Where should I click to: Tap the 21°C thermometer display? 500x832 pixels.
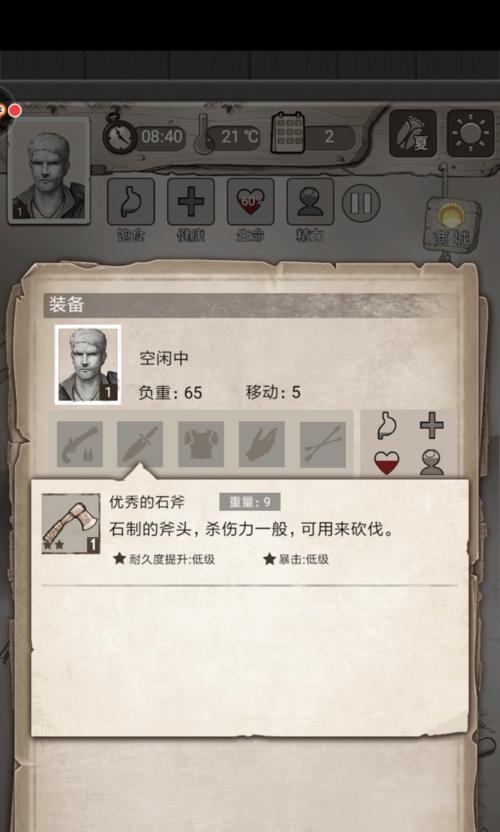pyautogui.click(x=227, y=136)
